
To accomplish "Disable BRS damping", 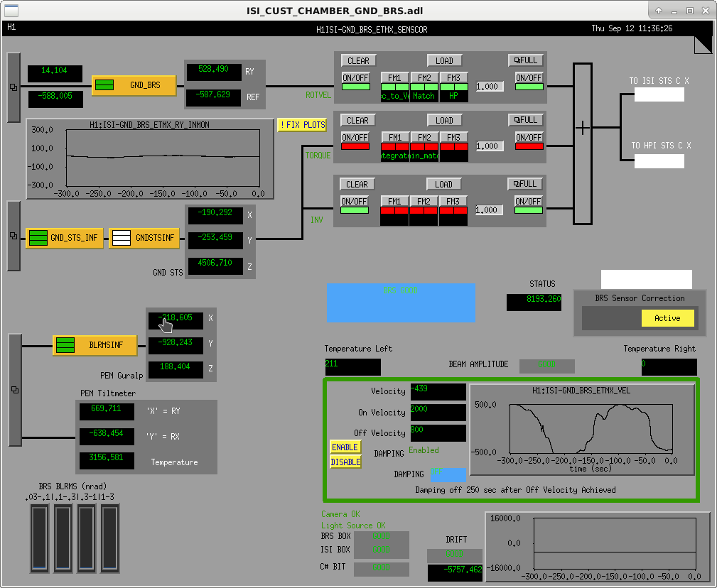I will click(x=345, y=462).
